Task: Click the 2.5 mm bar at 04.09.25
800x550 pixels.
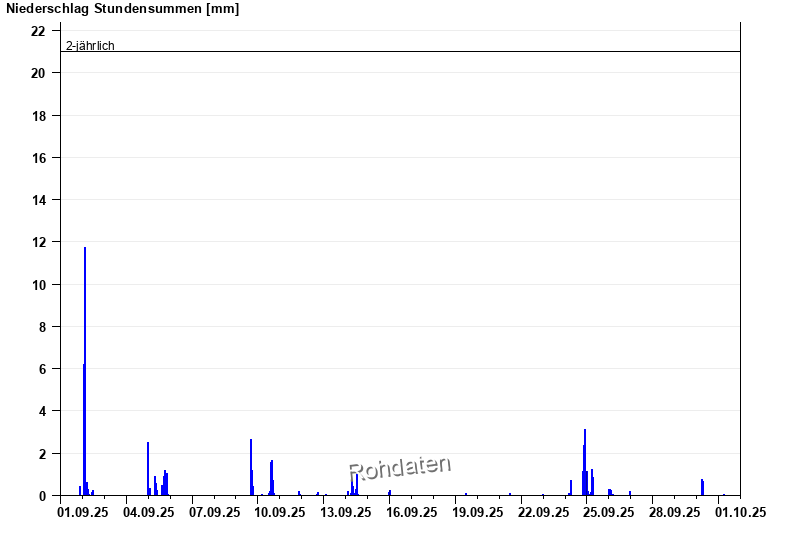Action: (148, 469)
